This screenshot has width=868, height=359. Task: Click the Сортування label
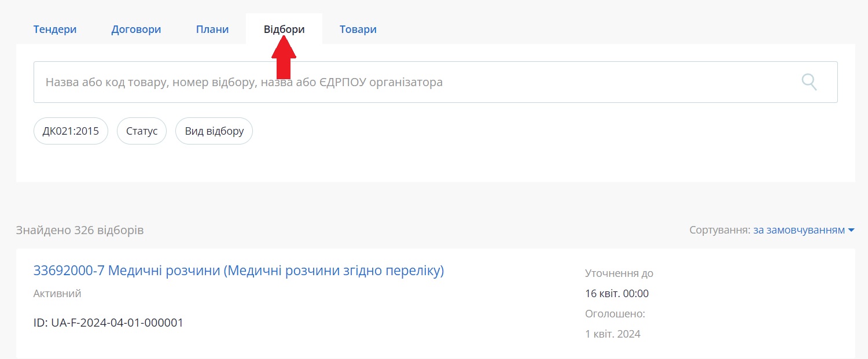719,230
